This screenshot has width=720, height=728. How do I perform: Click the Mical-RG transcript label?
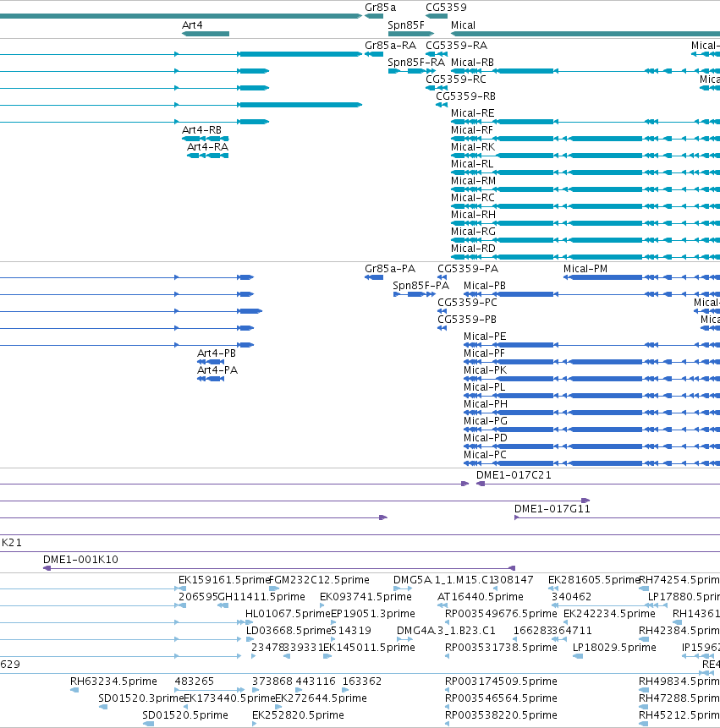pos(473,232)
